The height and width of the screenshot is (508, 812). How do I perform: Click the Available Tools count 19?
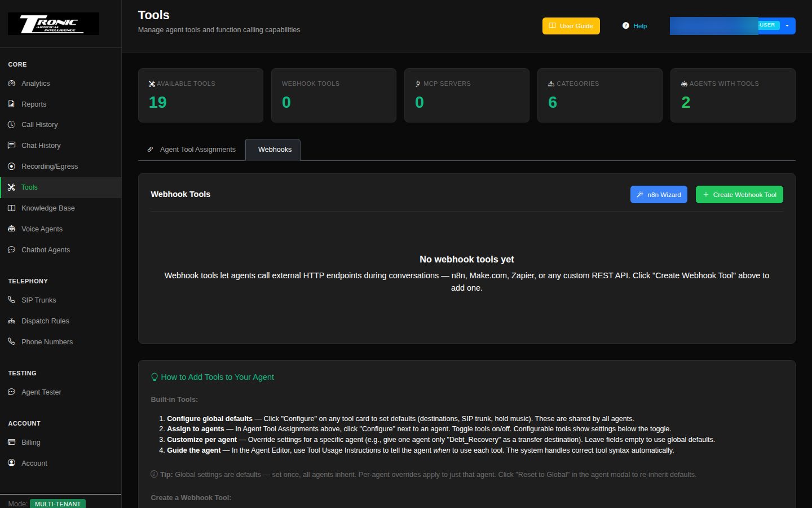pos(157,102)
